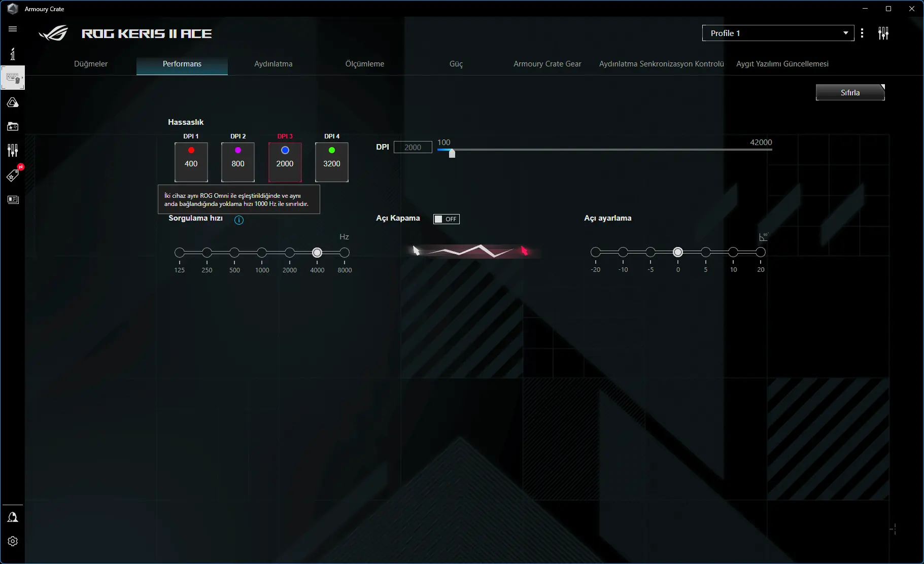Open the notification bell icon in the sidebar
This screenshot has width=924, height=564.
pos(13,517)
